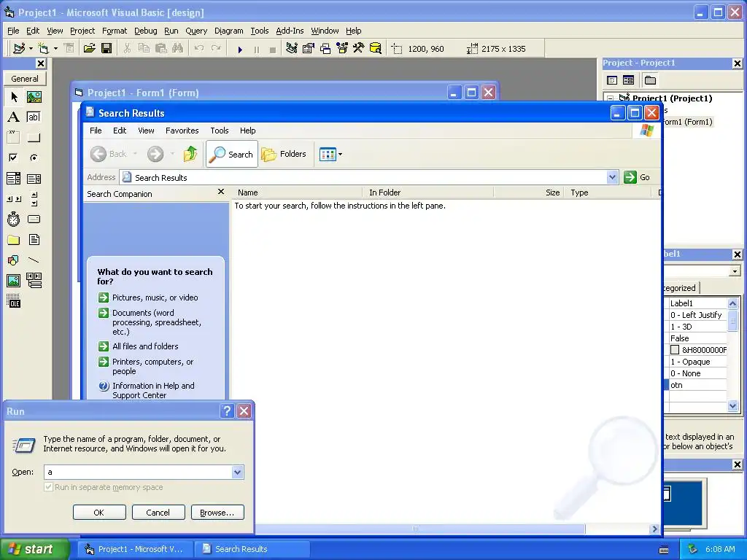Click the Open Project toolbar icon
The height and width of the screenshot is (560, 747).
(x=90, y=49)
